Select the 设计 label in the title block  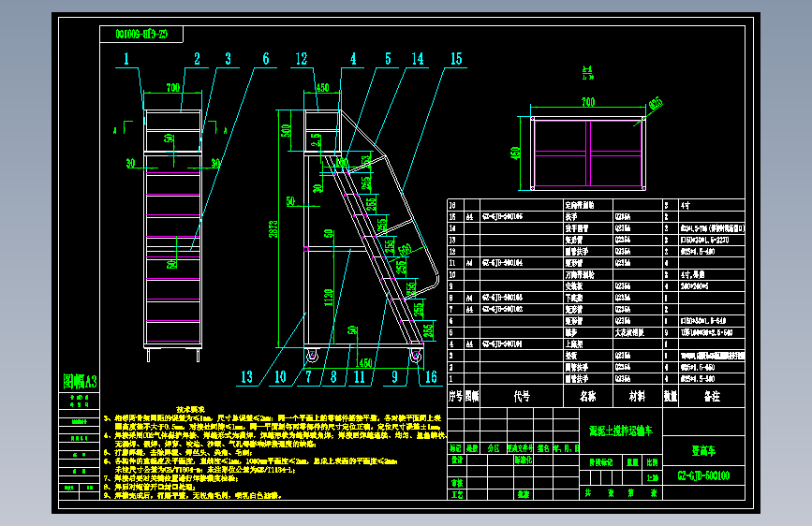point(457,460)
